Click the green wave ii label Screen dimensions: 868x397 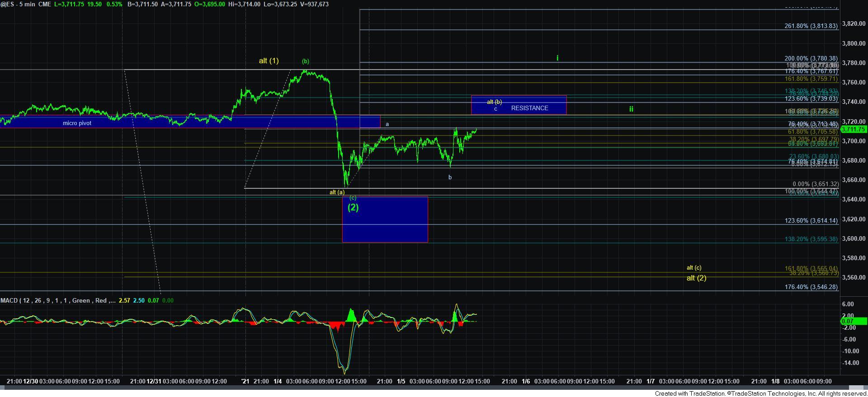point(631,109)
